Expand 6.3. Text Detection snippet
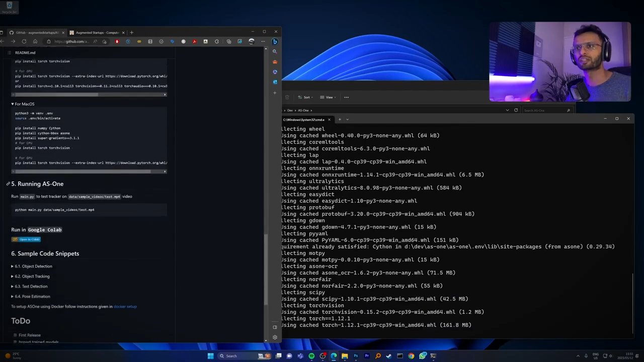Viewport: 644px width, 362px height. [29, 286]
